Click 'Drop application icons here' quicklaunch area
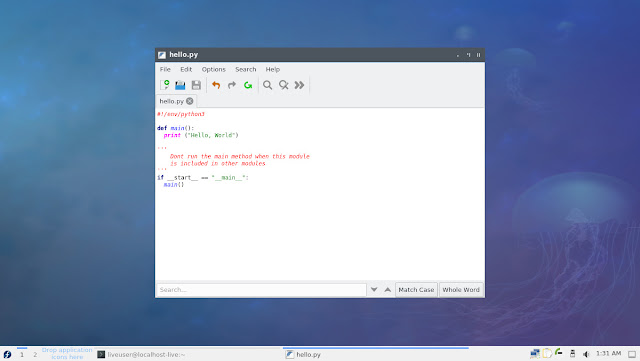Viewport: 640px width, 361px height. pyautogui.click(x=67, y=354)
